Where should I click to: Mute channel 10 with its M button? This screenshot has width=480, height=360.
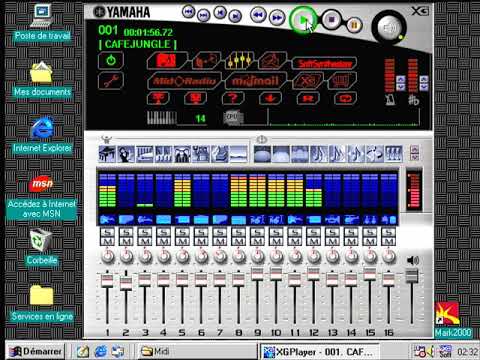(276, 241)
